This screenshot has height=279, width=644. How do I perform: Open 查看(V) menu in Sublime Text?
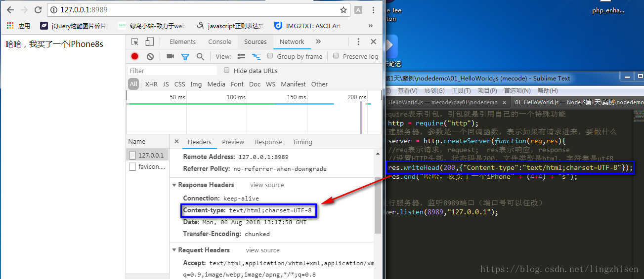[x=408, y=91]
